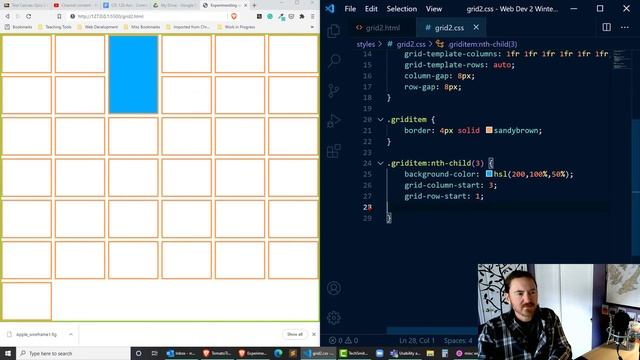Open File Explorer from the taskbar
This screenshot has width=640, height=360.
[430, 353]
